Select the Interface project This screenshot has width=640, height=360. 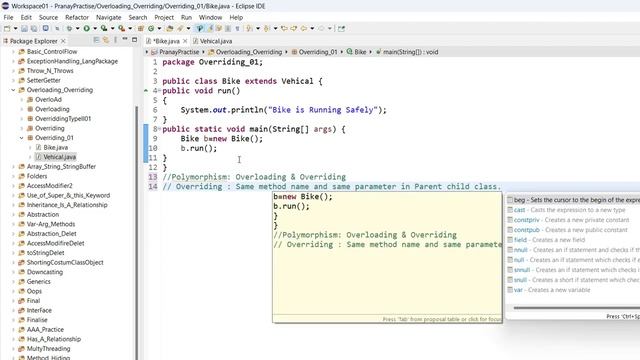pos(39,310)
